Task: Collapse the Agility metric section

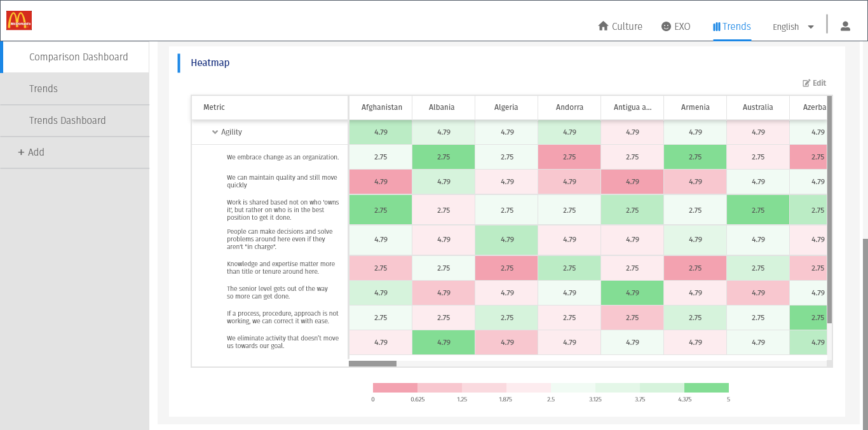Action: 215,132
